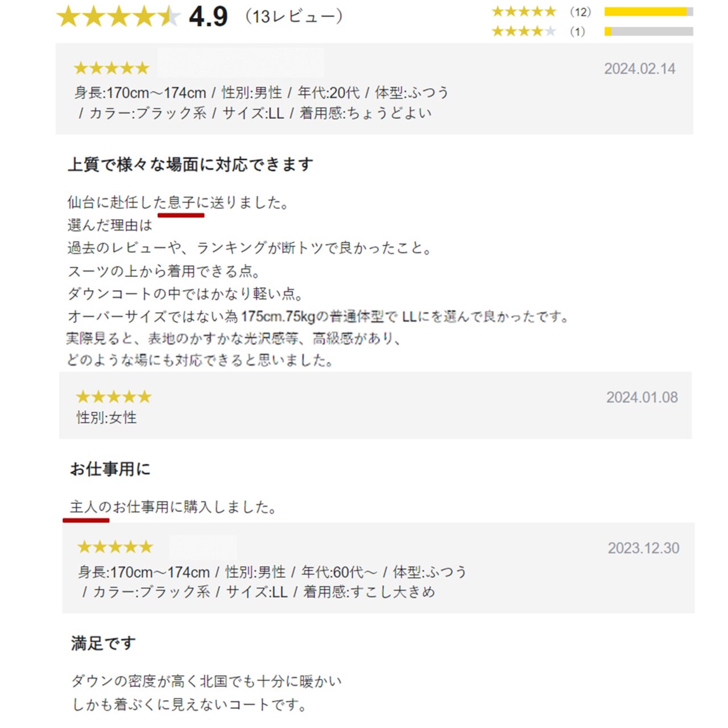728x728 pixels.
Task: Click the (1) four-star review count
Action: (x=577, y=31)
